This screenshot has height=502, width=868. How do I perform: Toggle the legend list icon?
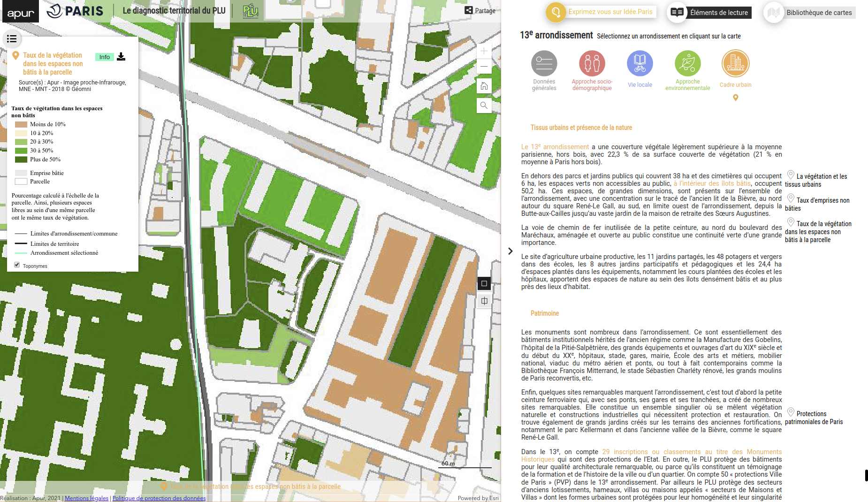12,39
